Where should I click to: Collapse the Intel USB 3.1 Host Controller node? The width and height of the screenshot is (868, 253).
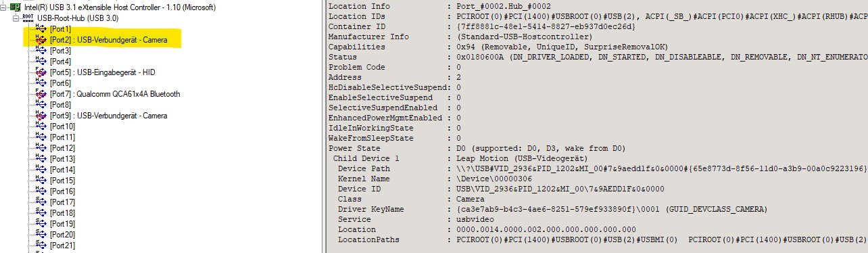coord(5,7)
